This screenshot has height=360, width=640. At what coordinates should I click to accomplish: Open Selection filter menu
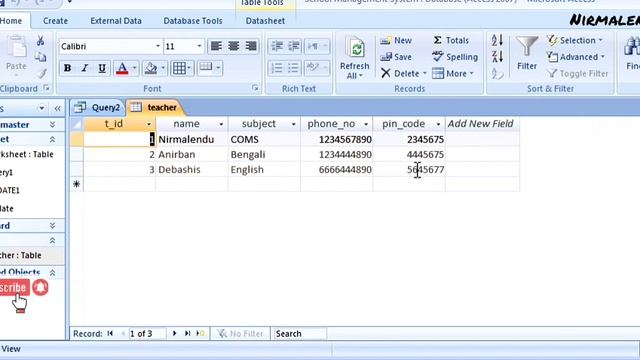coord(575,40)
